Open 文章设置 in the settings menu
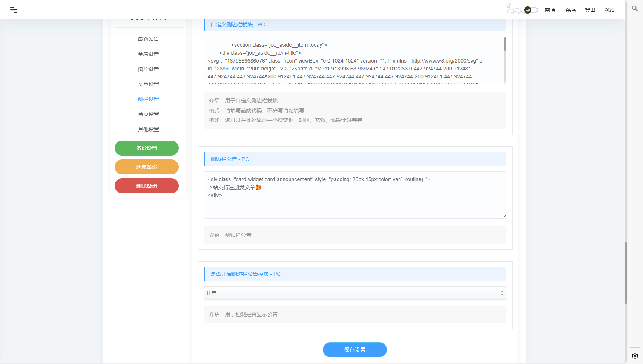The image size is (643, 364). point(148,84)
